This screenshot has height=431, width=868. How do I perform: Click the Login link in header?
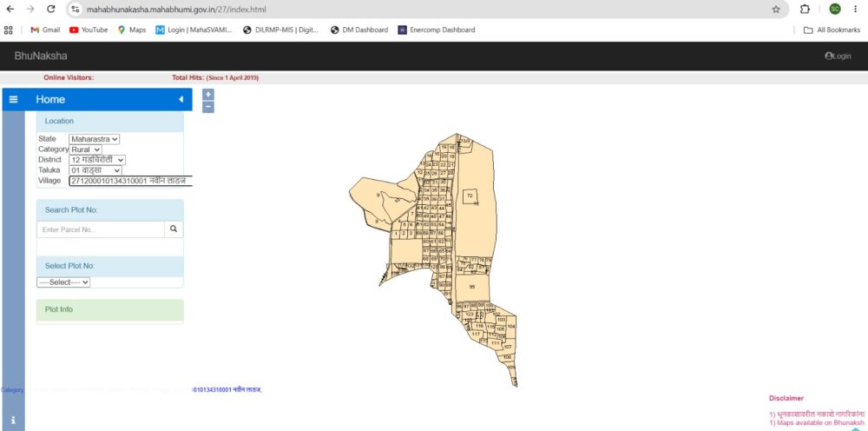[x=838, y=56]
